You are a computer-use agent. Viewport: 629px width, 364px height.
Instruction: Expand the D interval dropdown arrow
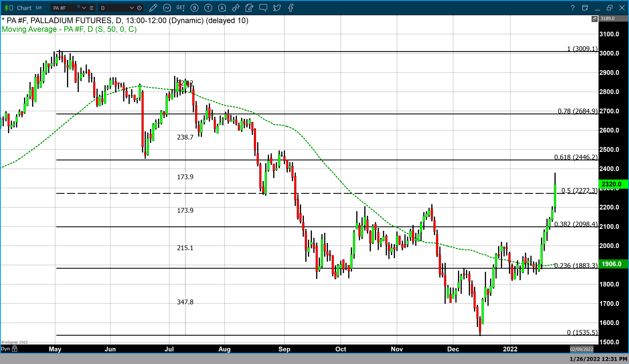[x=132, y=8]
